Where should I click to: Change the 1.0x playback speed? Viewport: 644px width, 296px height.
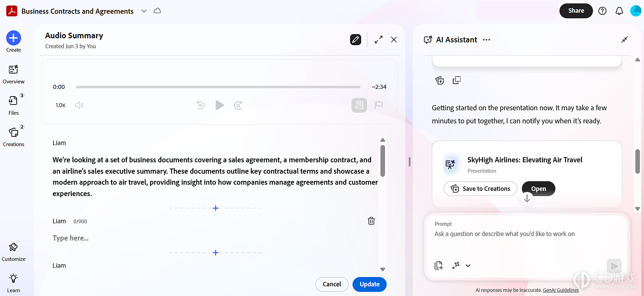(x=60, y=105)
